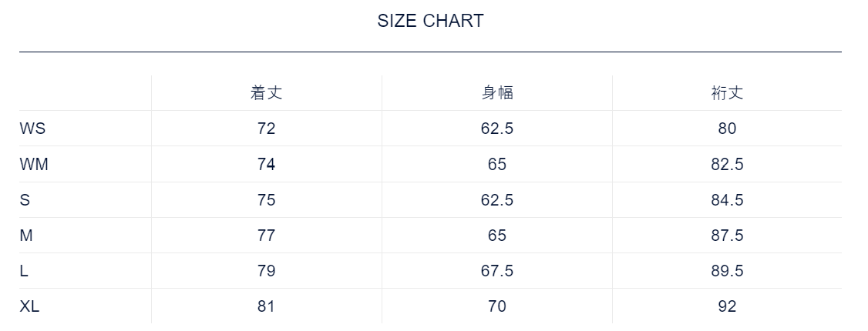Click the WM size row label
Viewport: 868px width, 331px height.
(x=34, y=164)
